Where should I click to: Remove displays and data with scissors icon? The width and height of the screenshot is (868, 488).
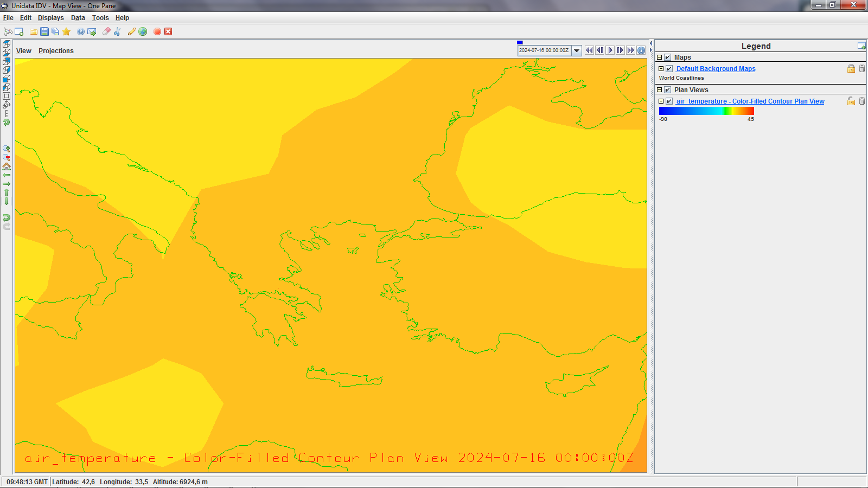pyautogui.click(x=117, y=31)
